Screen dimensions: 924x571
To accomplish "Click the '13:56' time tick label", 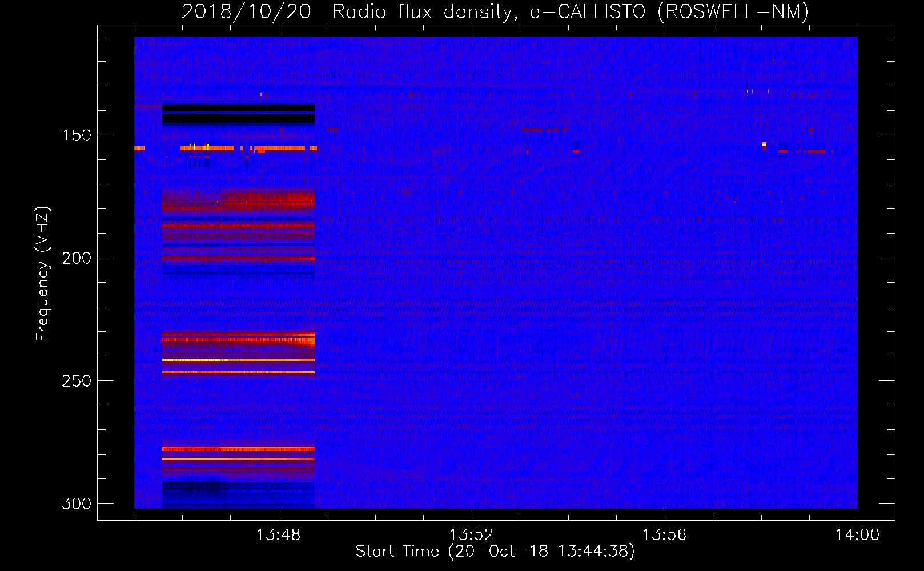I will 664,535.
